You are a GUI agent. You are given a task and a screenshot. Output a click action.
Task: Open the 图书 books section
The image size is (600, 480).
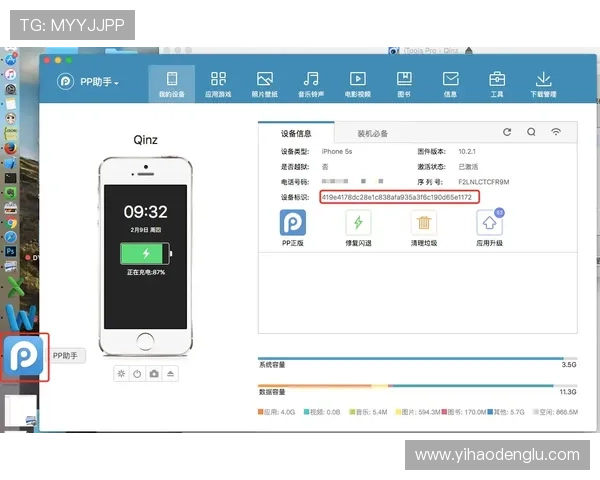tap(404, 84)
